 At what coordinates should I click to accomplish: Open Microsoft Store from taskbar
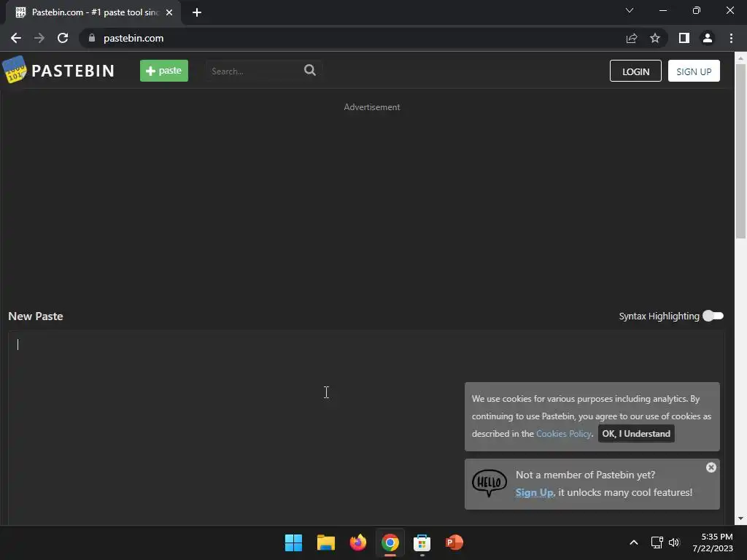(422, 542)
